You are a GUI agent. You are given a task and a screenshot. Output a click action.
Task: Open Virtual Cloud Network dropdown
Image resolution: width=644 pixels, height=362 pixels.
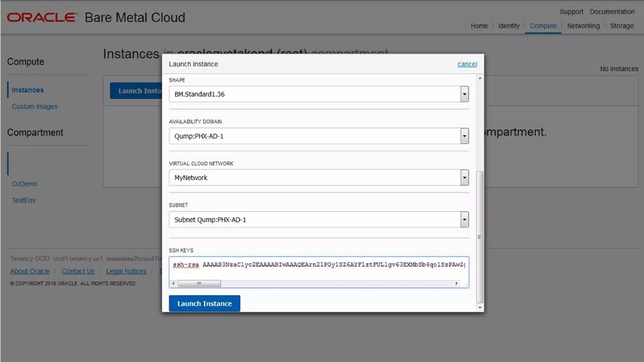coord(464,178)
